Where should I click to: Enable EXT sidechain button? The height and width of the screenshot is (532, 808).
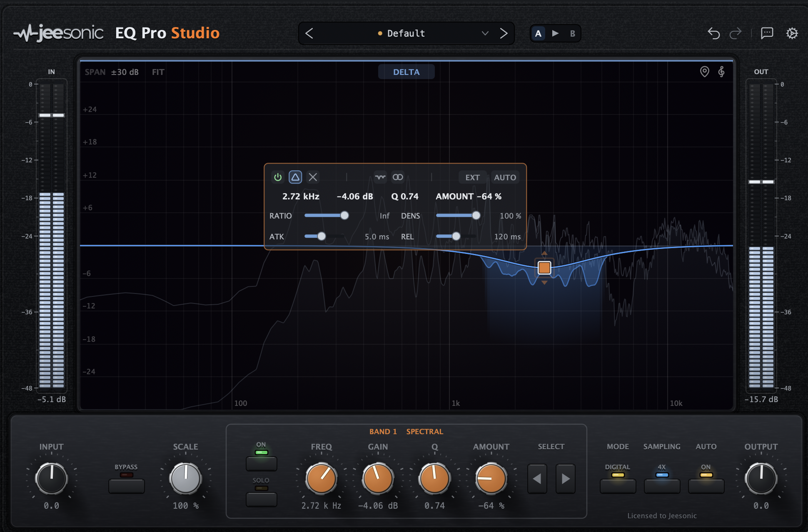pyautogui.click(x=472, y=177)
